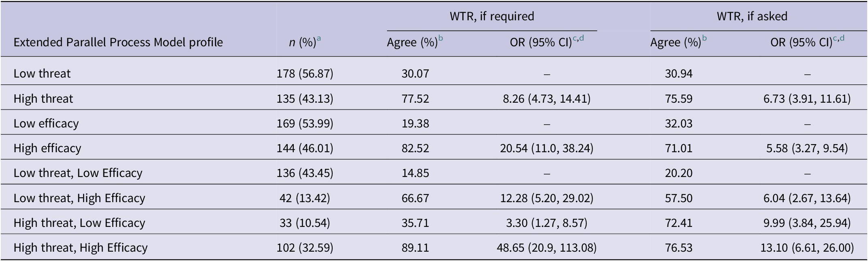Click the cell showing 178 (56.87)

(x=305, y=73)
